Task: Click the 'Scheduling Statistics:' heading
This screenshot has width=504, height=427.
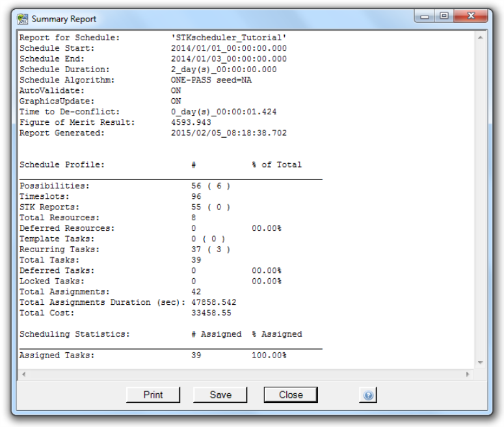Action: (x=74, y=334)
